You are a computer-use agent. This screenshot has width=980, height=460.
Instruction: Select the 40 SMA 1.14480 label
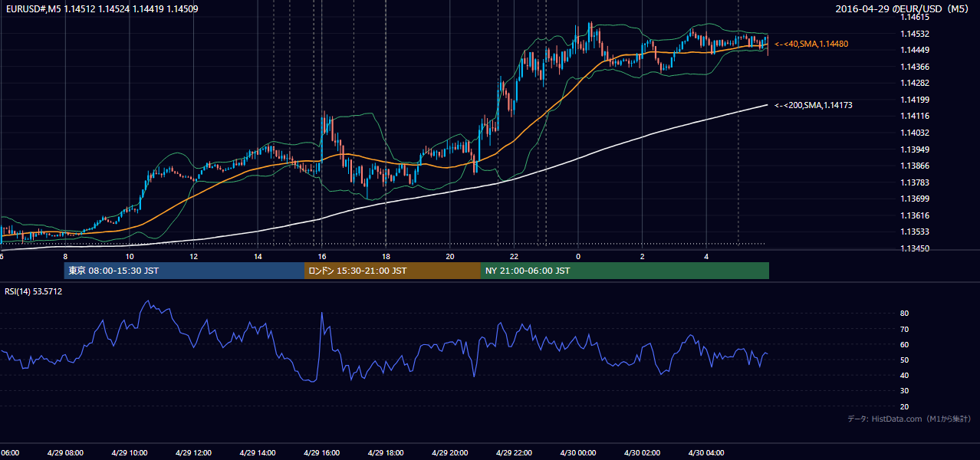tap(811, 44)
